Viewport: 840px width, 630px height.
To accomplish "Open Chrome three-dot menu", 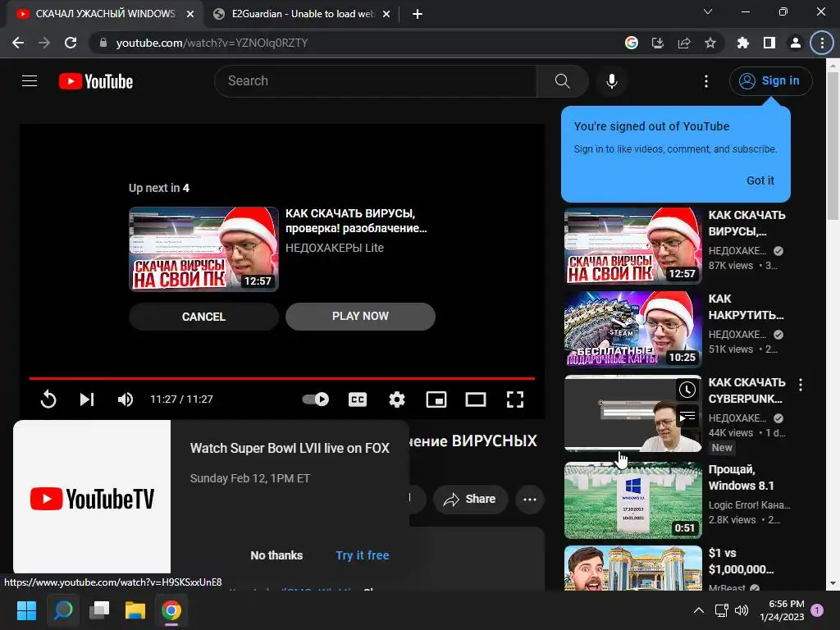I will [x=822, y=43].
